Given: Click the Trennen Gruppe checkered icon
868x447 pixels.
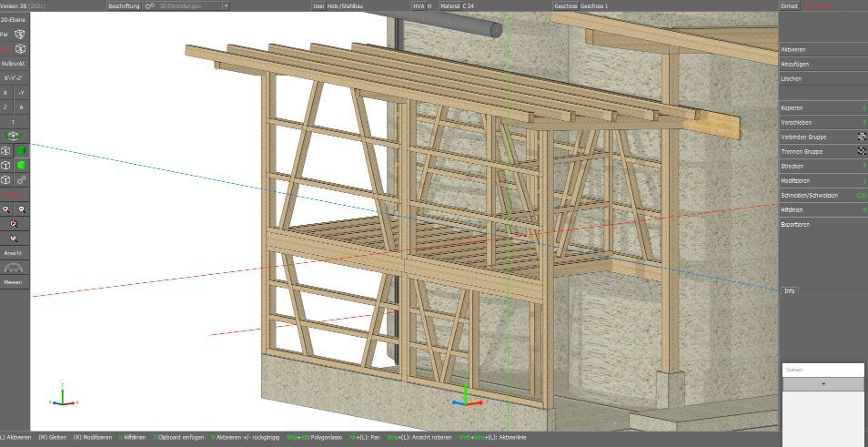Looking at the screenshot, I should pyautogui.click(x=862, y=151).
